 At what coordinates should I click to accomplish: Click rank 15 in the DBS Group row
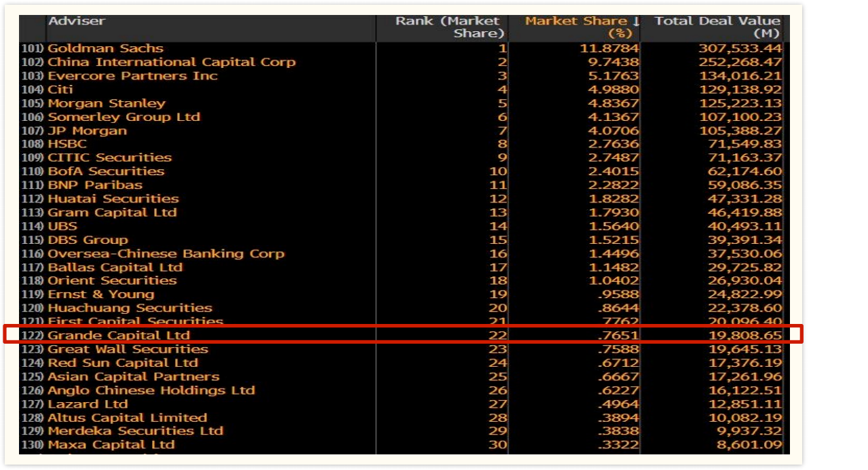tap(498, 240)
